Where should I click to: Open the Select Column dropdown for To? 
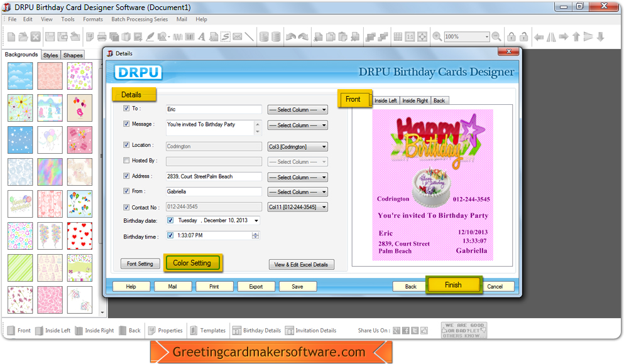298,110
